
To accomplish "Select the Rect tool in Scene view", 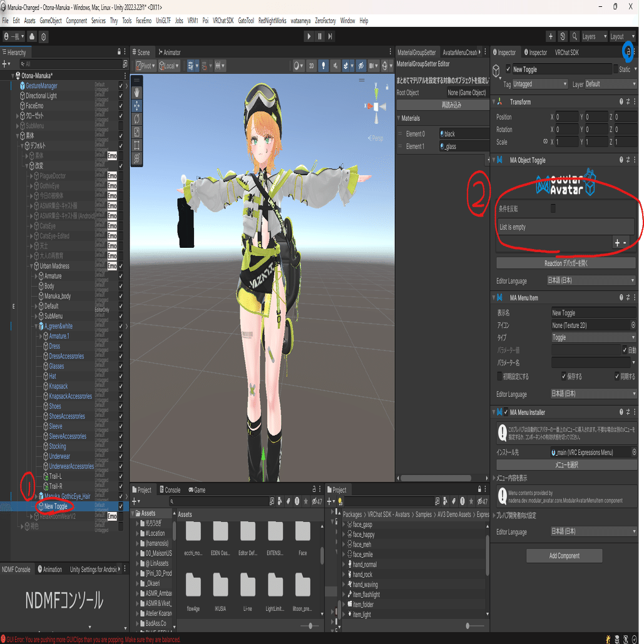I will (137, 145).
